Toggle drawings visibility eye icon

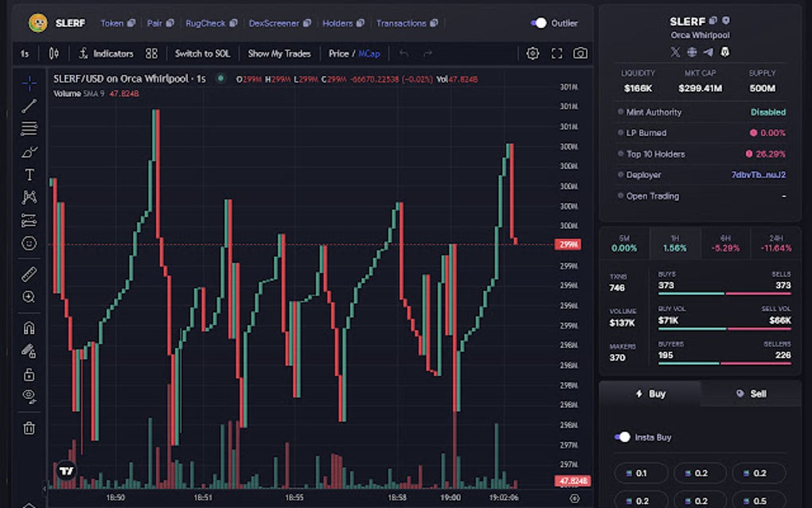pyautogui.click(x=29, y=395)
